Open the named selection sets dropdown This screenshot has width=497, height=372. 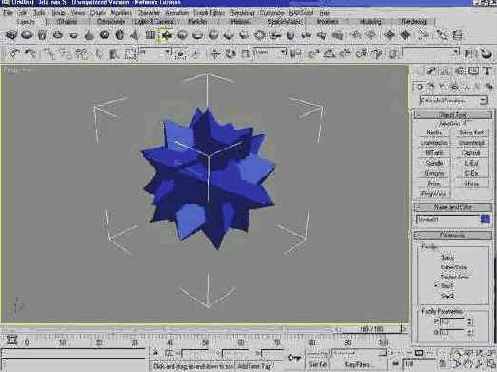(x=431, y=52)
